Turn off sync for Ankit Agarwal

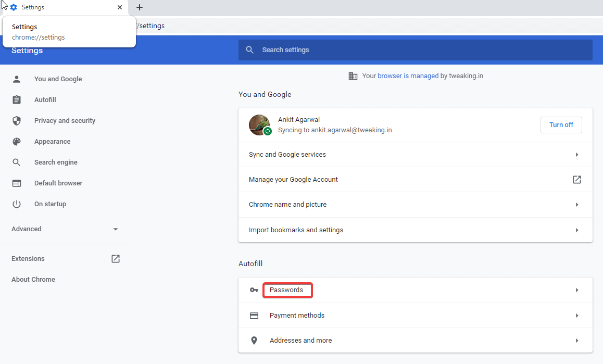coord(561,125)
